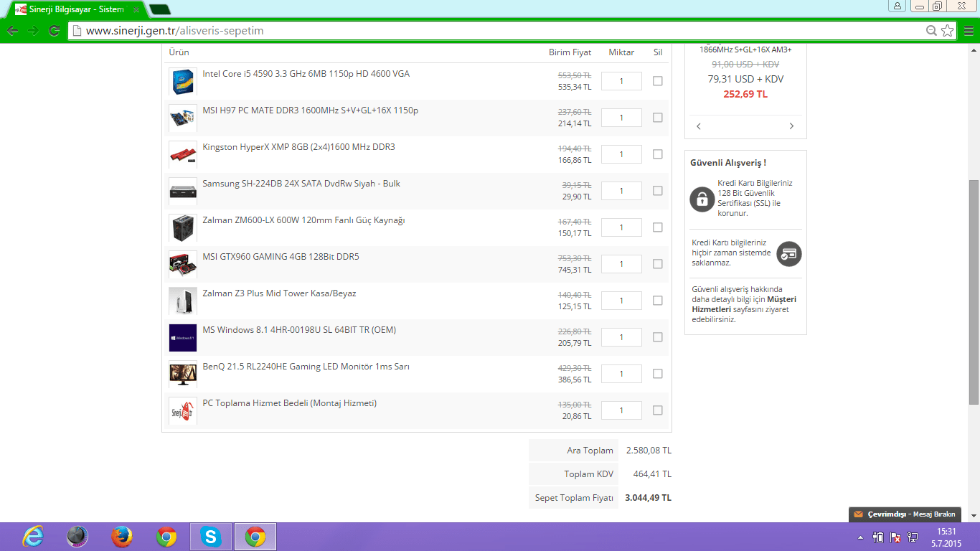Show hidden system tray icons
980x551 pixels.
pyautogui.click(x=860, y=537)
